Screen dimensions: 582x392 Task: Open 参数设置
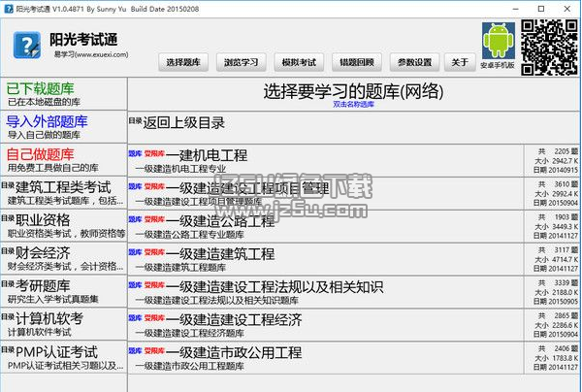coord(414,62)
